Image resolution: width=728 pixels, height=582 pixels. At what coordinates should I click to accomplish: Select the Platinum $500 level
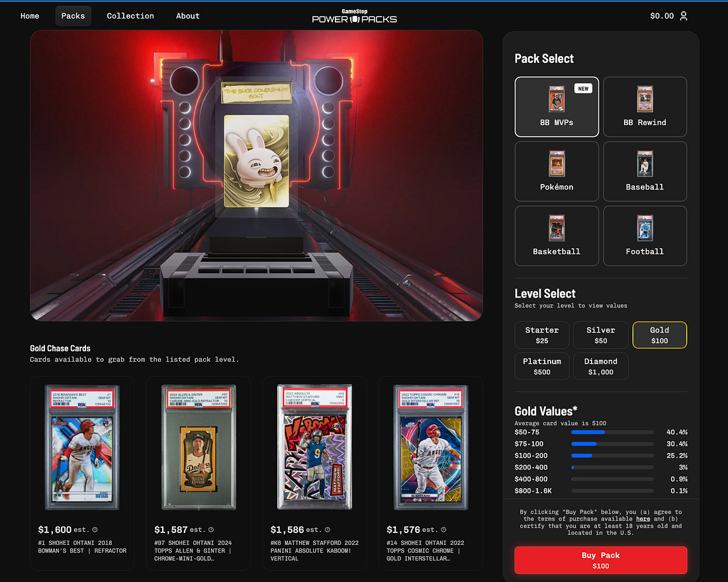(542, 366)
